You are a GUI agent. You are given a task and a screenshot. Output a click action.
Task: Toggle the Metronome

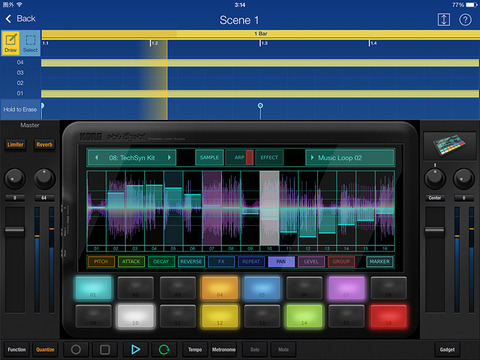(224, 349)
